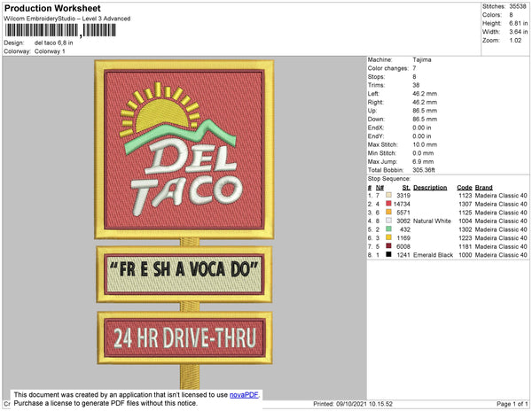Click the color swatch for stop 1 (code 1123)
532x411 pixels.
pyautogui.click(x=389, y=195)
